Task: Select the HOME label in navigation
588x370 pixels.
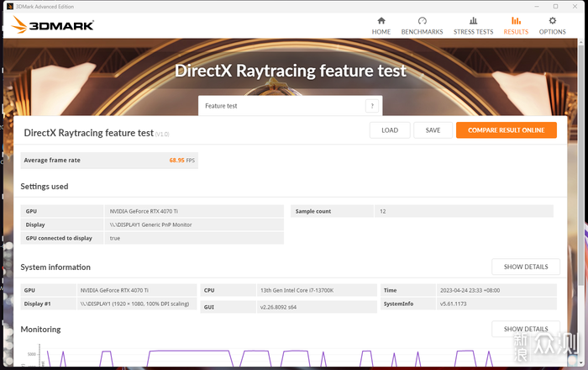Action: tap(381, 32)
